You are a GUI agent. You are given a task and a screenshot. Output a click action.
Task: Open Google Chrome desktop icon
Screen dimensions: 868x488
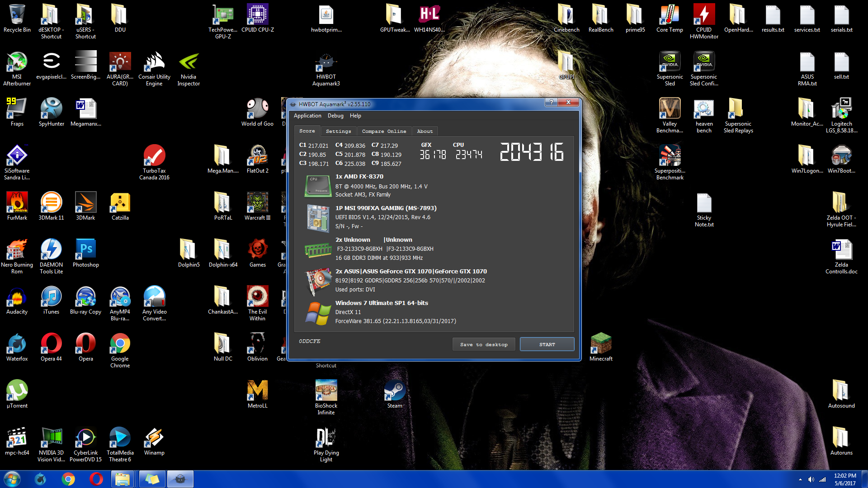point(120,350)
